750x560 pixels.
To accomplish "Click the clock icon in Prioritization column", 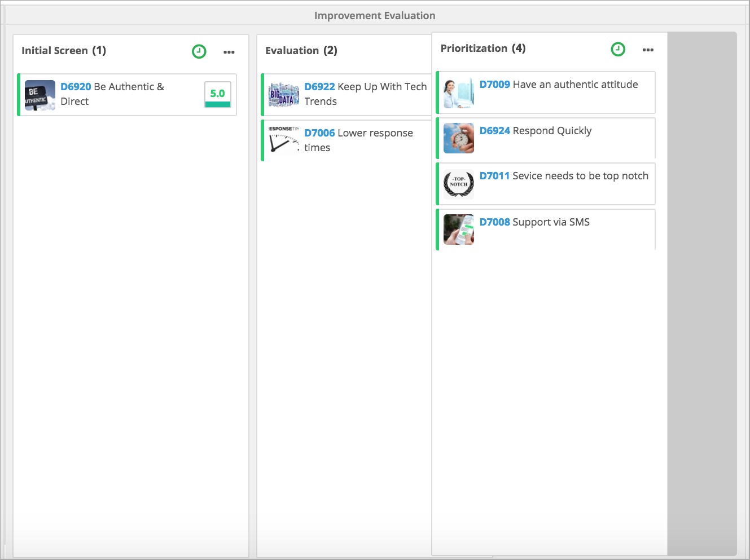I will point(619,49).
